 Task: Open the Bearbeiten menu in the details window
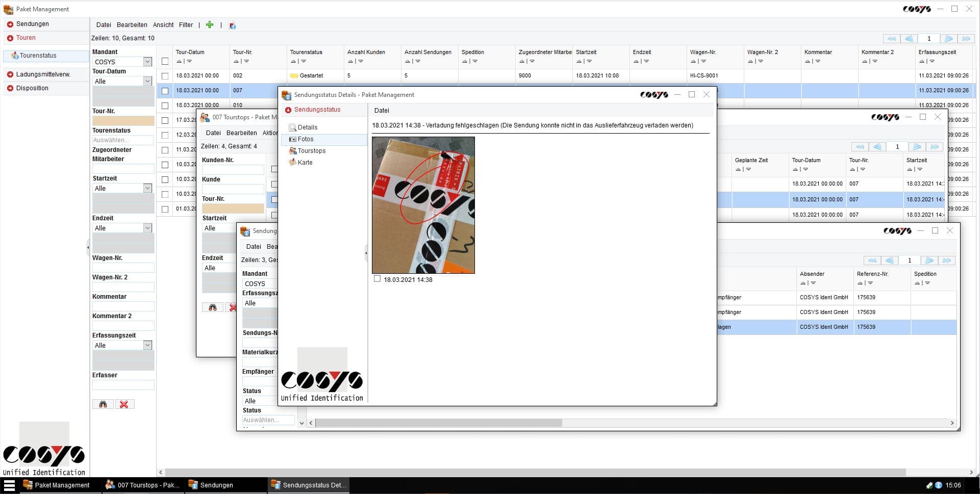point(241,133)
